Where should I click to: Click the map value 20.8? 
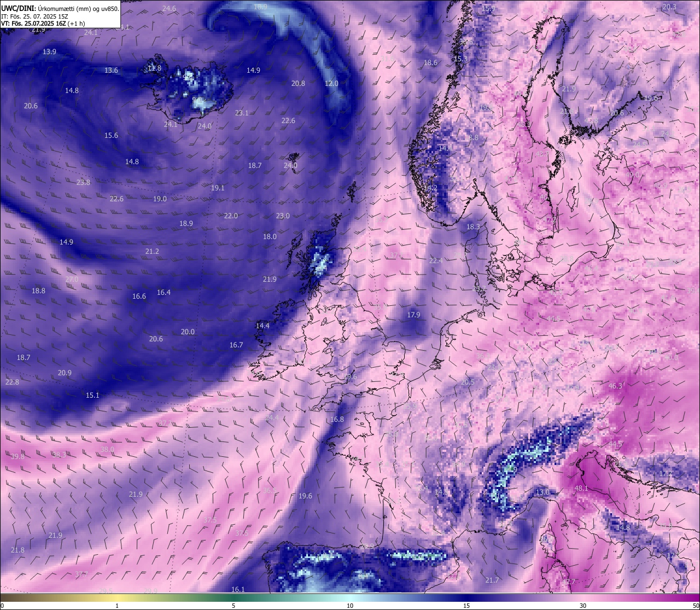[x=298, y=83]
